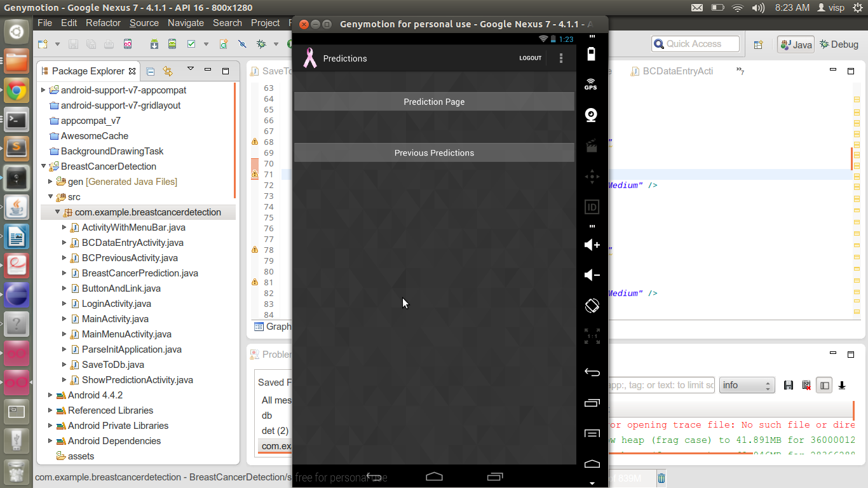The image size is (868, 488).
Task: Expand the gen folder
Action: click(50, 182)
